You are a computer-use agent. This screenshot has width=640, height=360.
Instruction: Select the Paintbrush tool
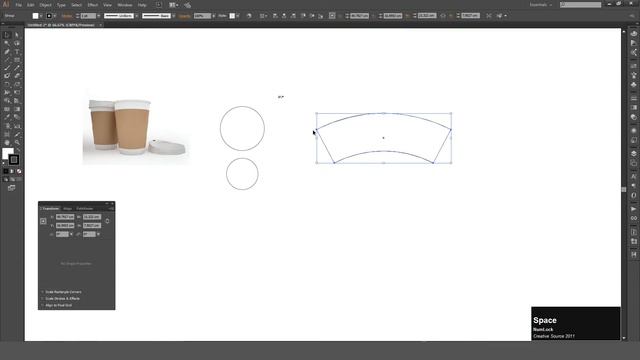tap(7, 68)
